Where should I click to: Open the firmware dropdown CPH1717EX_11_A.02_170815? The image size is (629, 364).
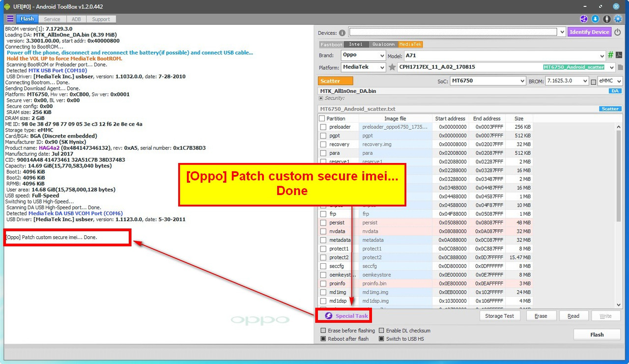[506, 67]
